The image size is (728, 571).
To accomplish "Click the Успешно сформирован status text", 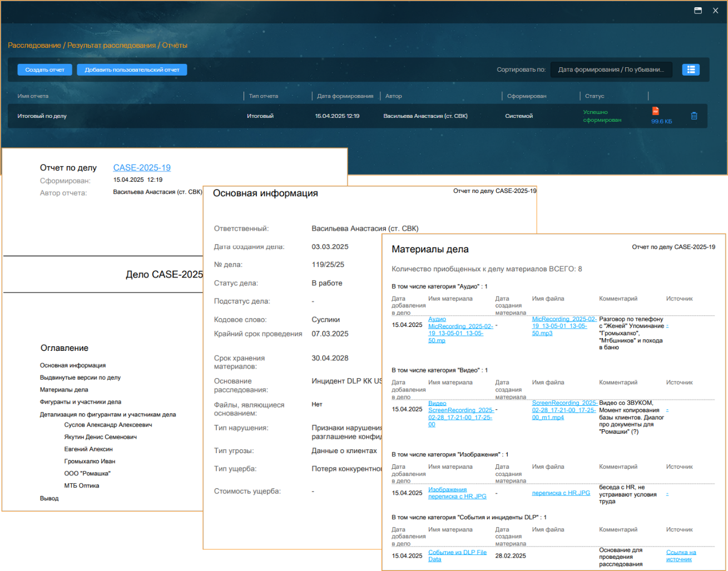I will tap(602, 116).
